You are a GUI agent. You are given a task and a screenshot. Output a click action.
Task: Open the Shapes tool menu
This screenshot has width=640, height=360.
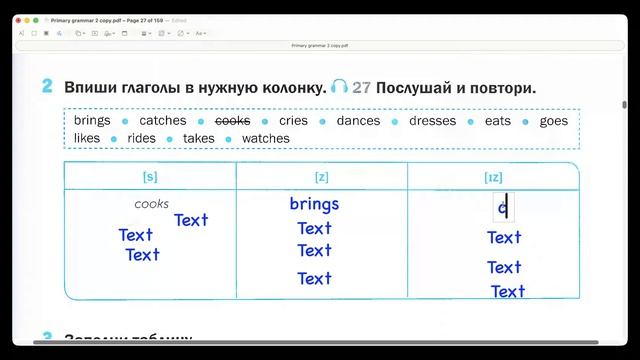[x=80, y=33]
